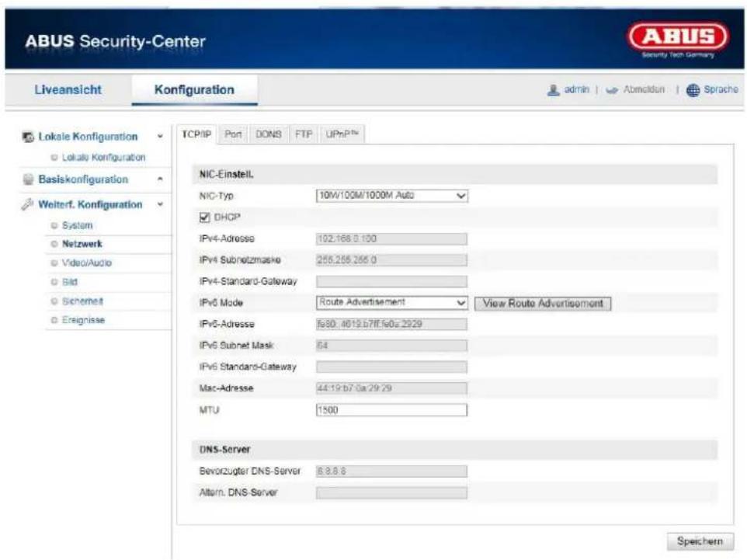
Task: Open Sicherheit settings in sidebar
Action: click(82, 301)
